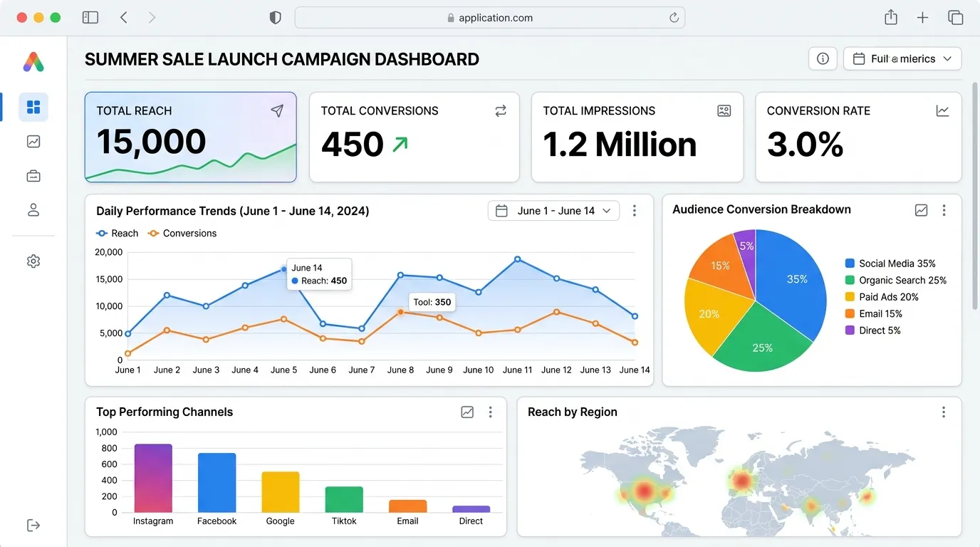This screenshot has width=980, height=547.
Task: Open Daily Performance Trends three-dot menu
Action: tap(635, 211)
